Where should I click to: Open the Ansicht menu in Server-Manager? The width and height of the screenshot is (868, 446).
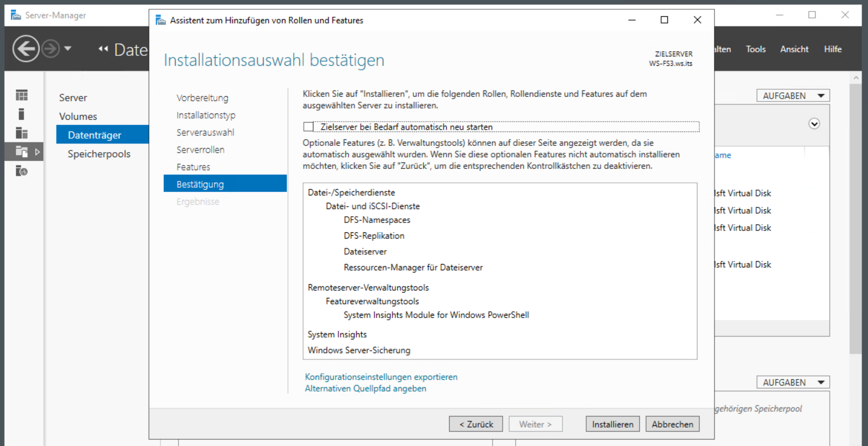[794, 49]
